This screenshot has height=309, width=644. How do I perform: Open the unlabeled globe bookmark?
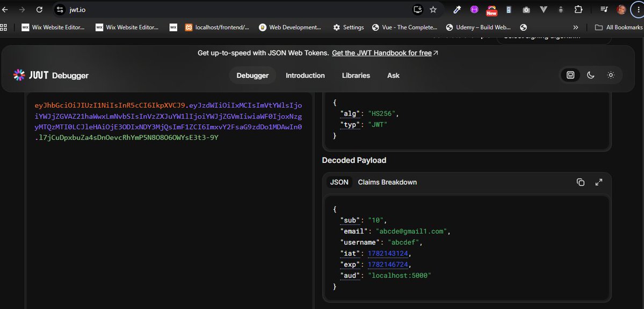tap(523, 27)
